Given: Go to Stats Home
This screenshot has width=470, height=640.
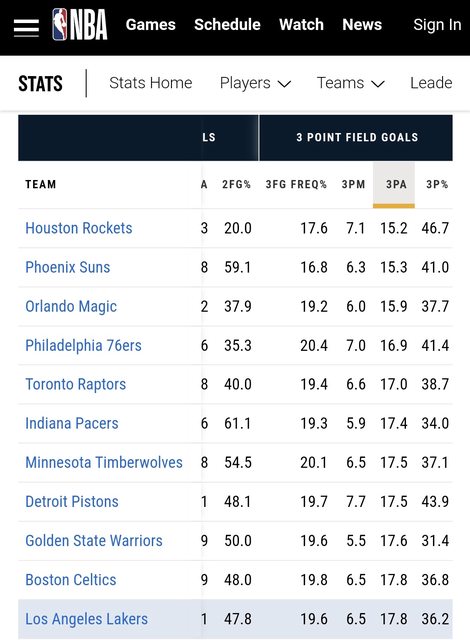Looking at the screenshot, I should click(151, 83).
